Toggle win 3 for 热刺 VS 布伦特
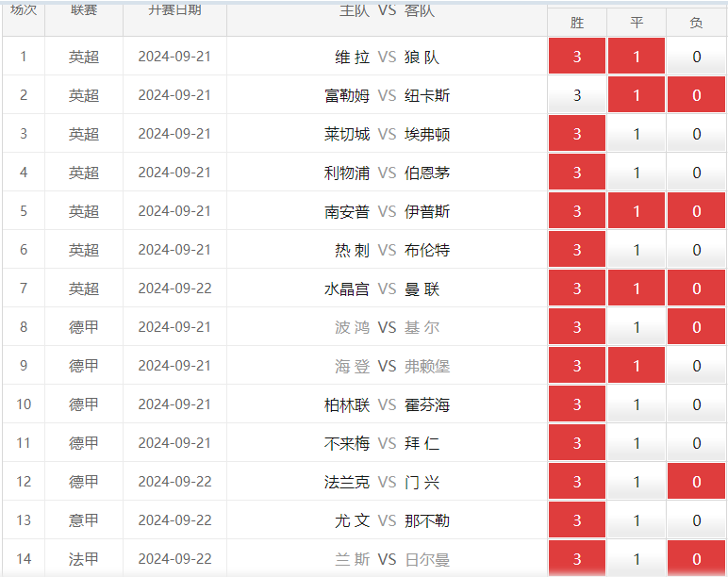 (x=576, y=250)
